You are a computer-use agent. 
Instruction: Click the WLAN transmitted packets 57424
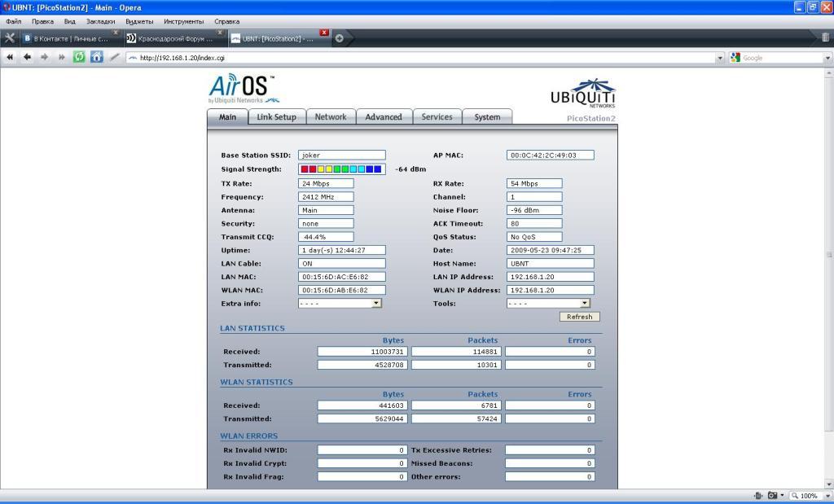(x=456, y=419)
